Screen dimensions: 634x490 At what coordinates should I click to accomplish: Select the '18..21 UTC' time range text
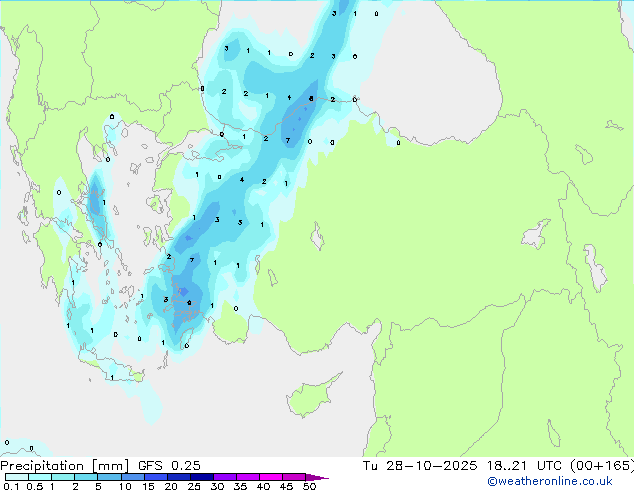click(524, 466)
